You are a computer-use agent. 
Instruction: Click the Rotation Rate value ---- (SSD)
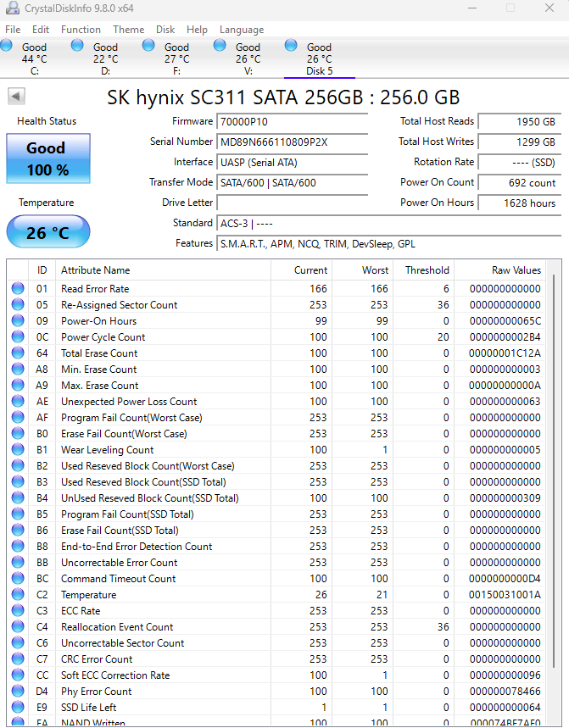click(519, 163)
